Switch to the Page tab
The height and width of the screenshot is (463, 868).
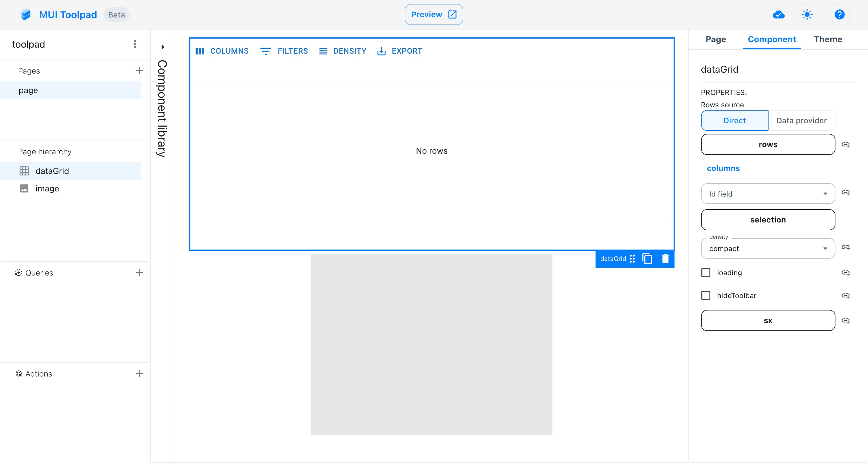(715, 39)
